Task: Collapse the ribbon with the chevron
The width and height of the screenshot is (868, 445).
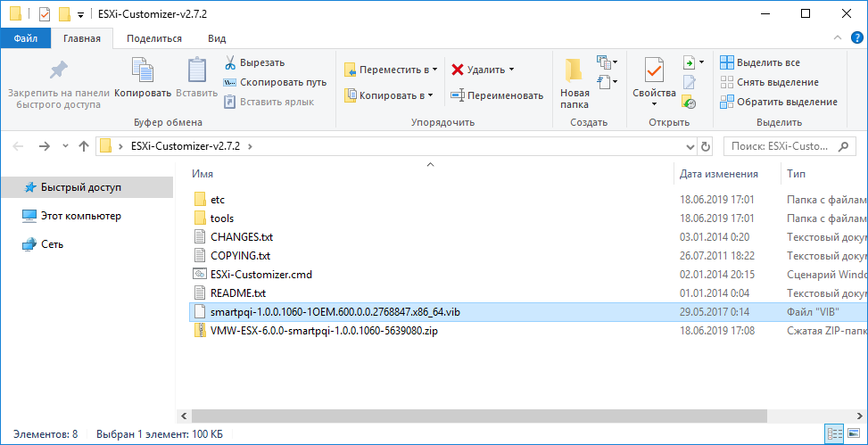Action: [837, 38]
